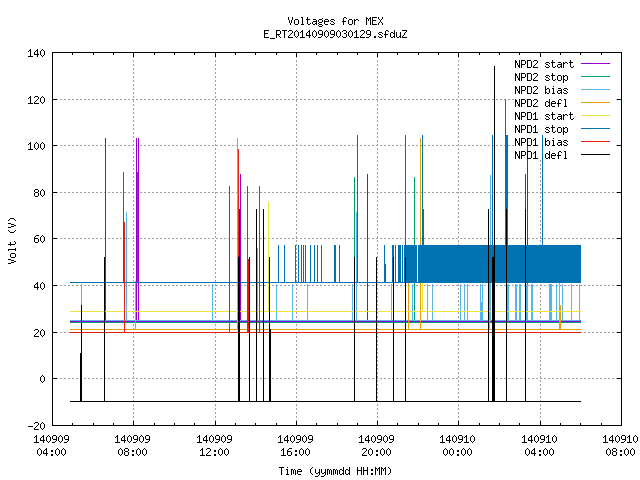Click the 'NPD2 start' legend label
640x480 pixels.
pyautogui.click(x=544, y=64)
